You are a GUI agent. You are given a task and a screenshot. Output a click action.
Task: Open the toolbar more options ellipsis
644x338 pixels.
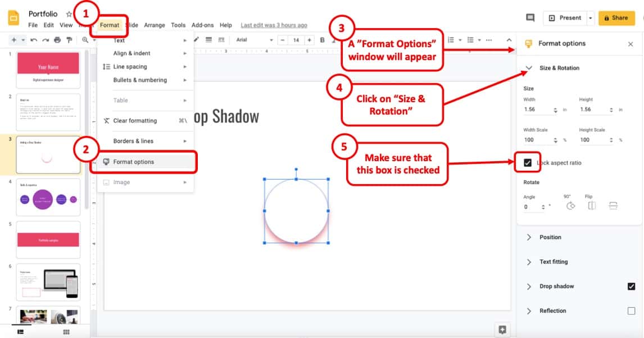tap(489, 40)
